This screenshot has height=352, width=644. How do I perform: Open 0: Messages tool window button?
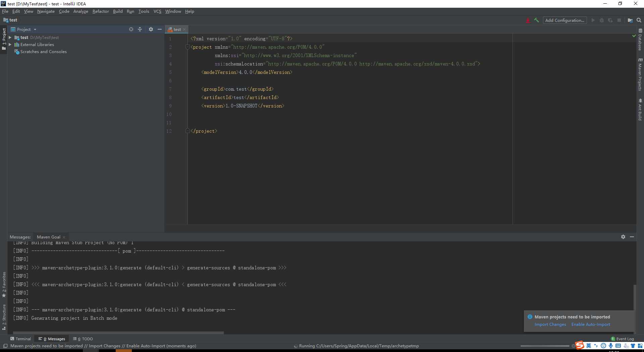(52, 339)
